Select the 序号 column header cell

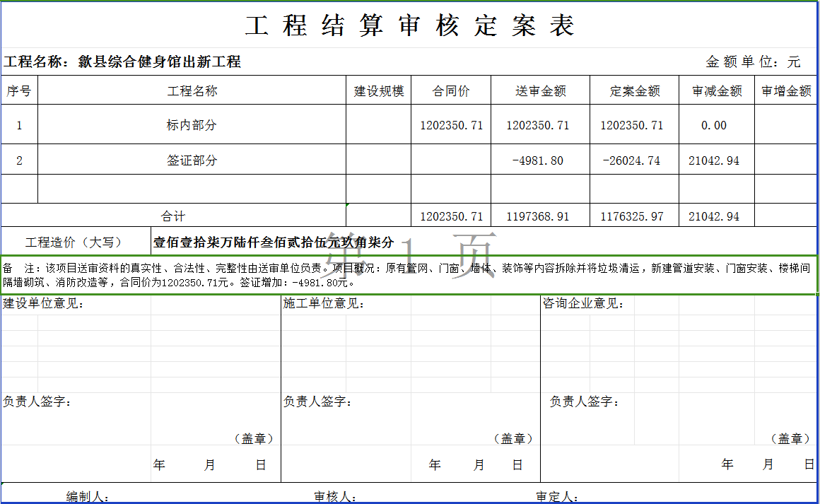point(19,91)
